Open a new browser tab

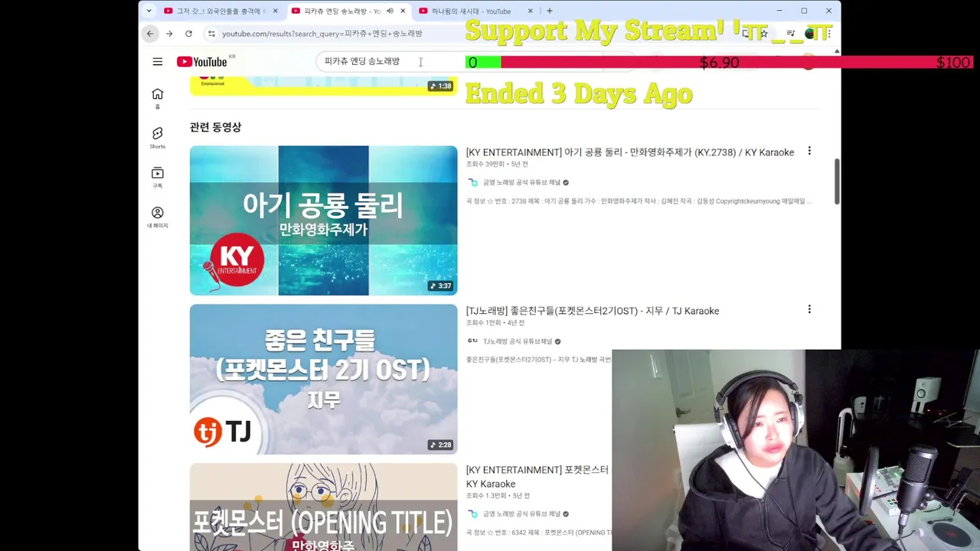(x=550, y=11)
